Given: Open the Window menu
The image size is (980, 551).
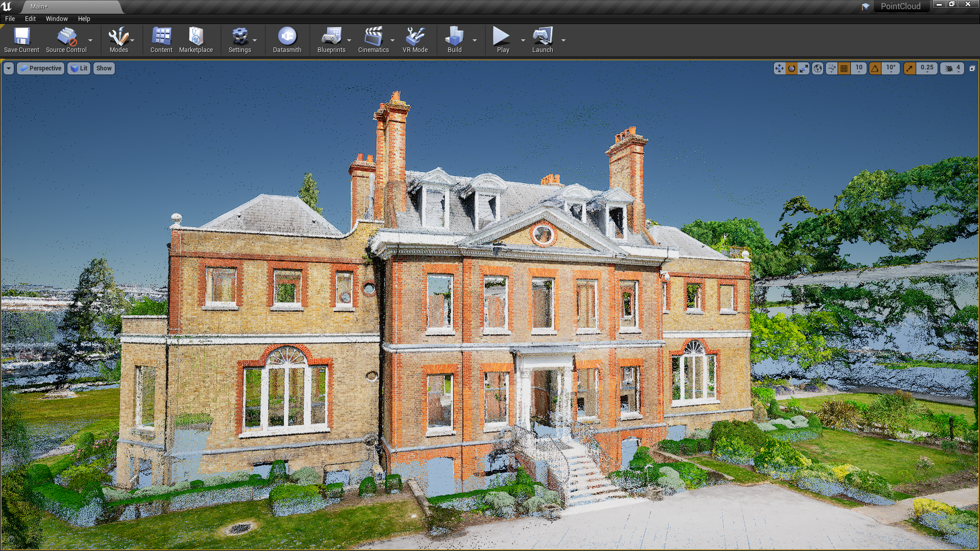Looking at the screenshot, I should (56, 18).
